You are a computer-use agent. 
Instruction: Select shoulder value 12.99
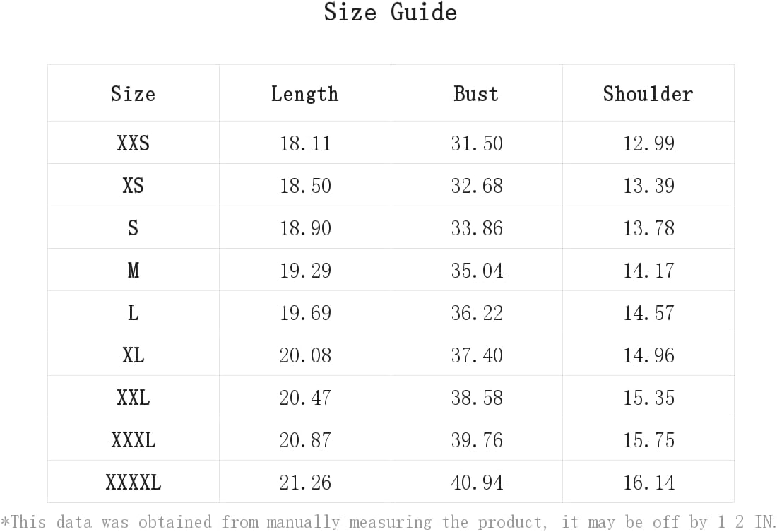pyautogui.click(x=648, y=143)
